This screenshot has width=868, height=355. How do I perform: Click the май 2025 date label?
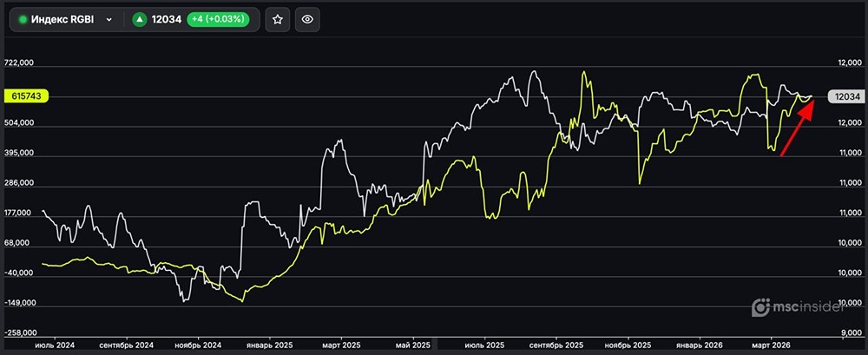point(414,345)
